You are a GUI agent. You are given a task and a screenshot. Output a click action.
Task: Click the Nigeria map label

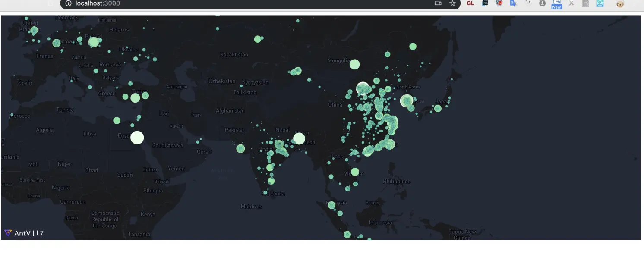pyautogui.click(x=61, y=188)
